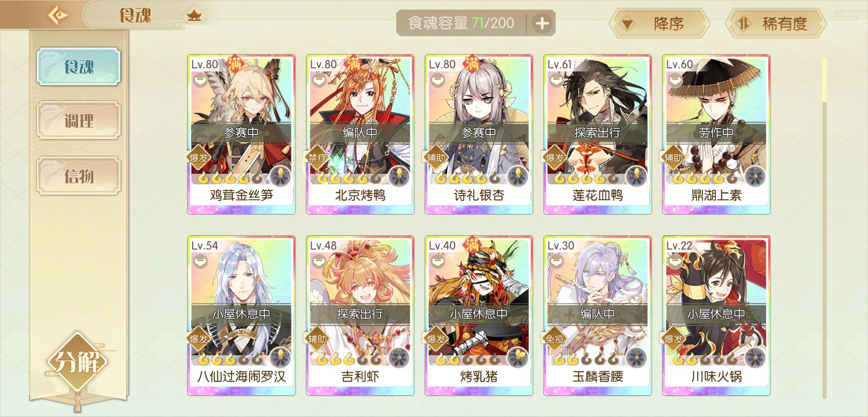Viewport: 868px width, 417px height.
Task: Toggle the 降序 sort order
Action: (659, 24)
